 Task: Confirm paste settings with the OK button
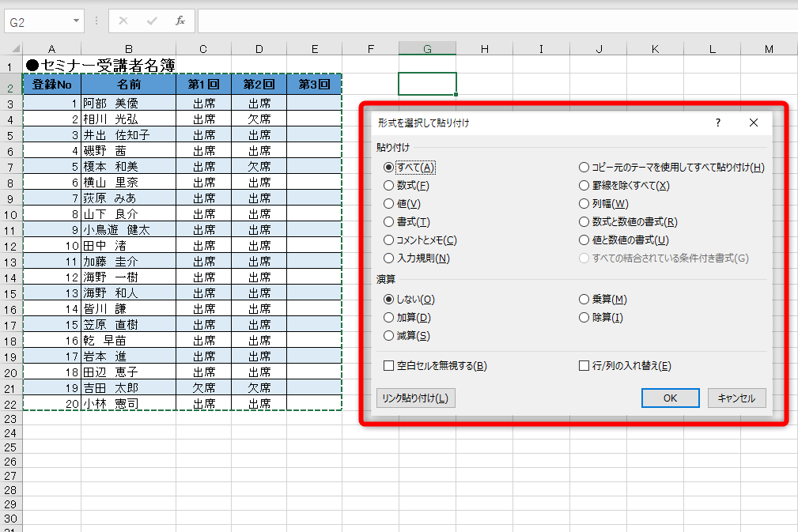point(670,398)
